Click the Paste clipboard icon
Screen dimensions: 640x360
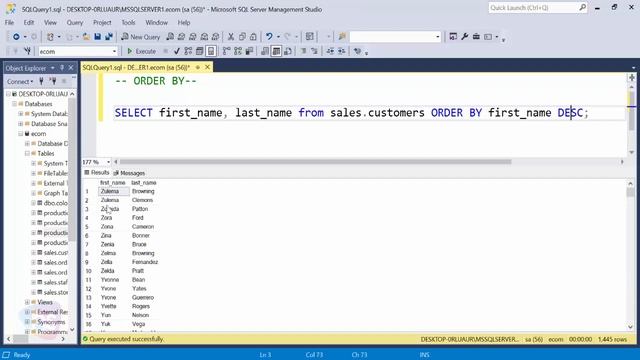(x=253, y=37)
